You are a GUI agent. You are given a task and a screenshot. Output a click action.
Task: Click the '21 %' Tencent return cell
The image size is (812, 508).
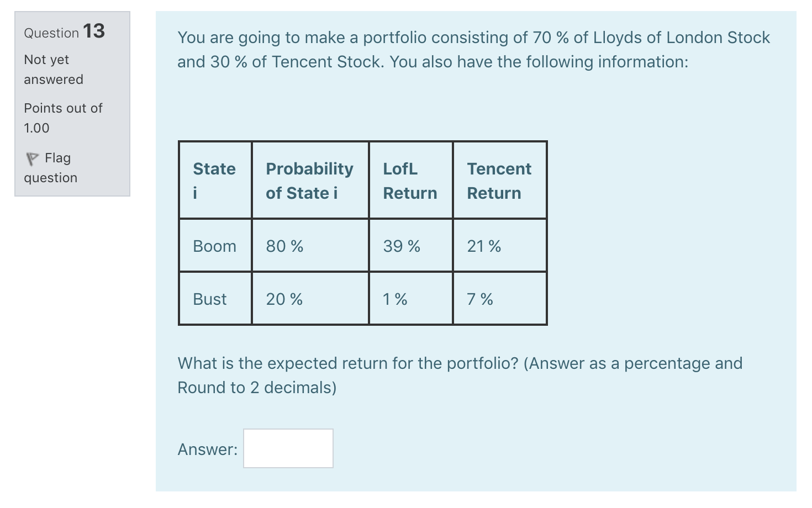click(483, 246)
